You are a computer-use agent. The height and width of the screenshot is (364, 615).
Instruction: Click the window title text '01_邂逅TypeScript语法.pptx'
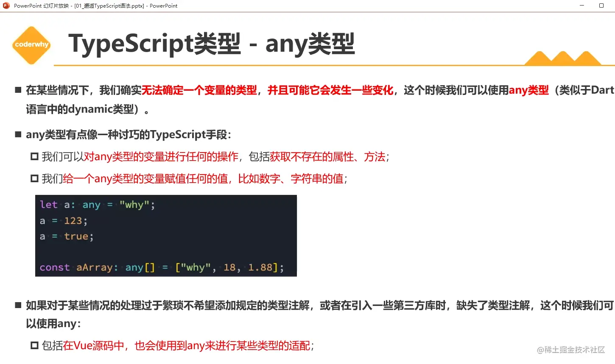click(109, 6)
